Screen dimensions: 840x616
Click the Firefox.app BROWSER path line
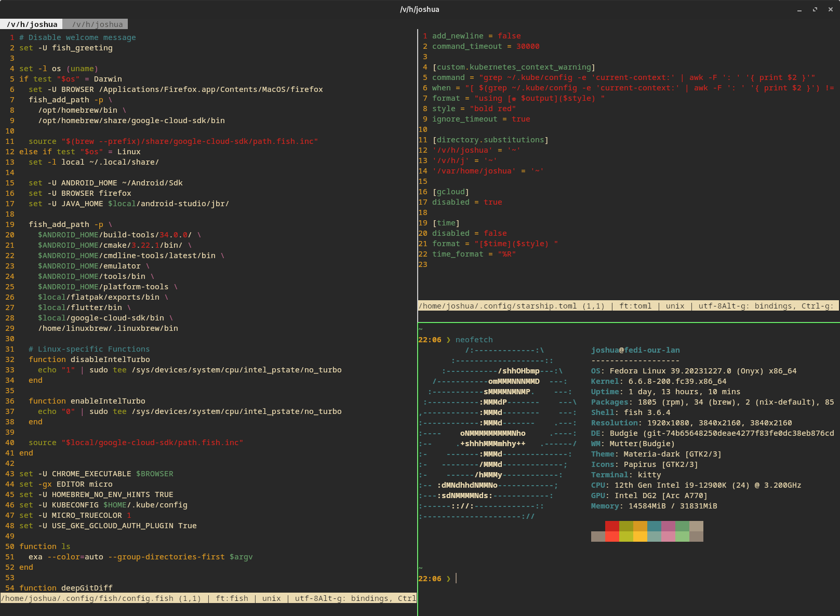click(176, 89)
